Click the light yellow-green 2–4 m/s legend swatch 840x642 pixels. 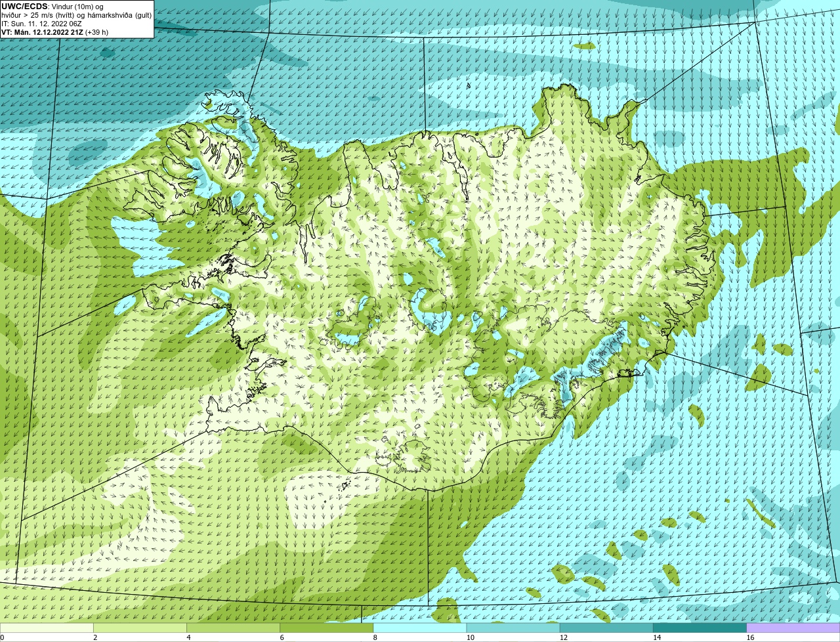[140, 628]
